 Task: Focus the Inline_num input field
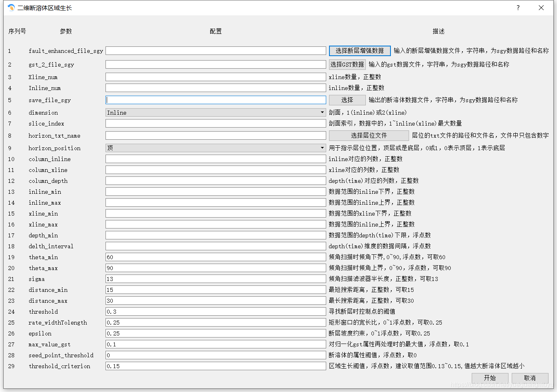click(216, 88)
